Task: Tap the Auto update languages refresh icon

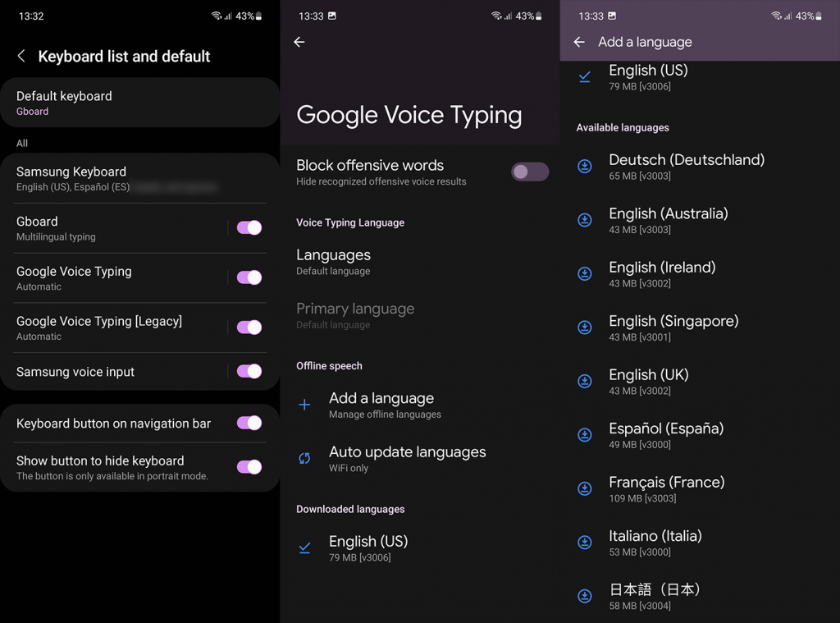Action: click(304, 459)
